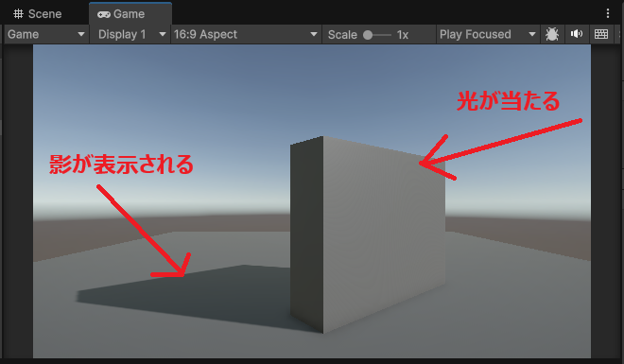Click the dark side face of the cube

pyautogui.click(x=306, y=234)
